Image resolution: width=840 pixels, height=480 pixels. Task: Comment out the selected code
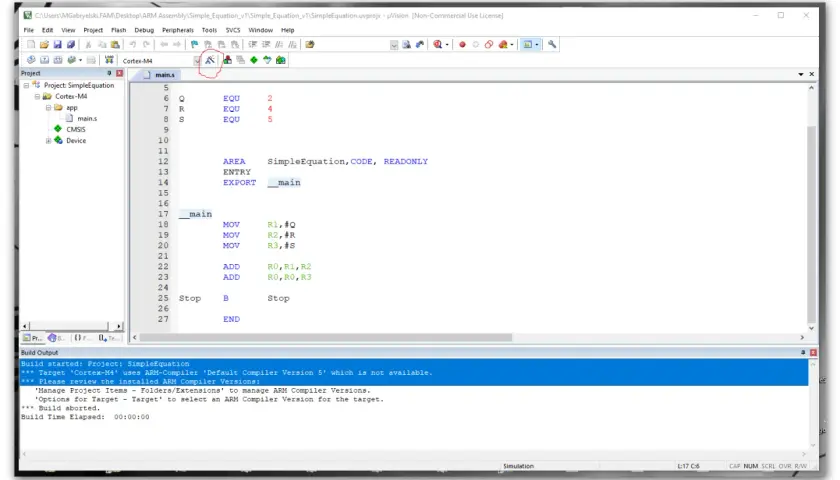279,44
